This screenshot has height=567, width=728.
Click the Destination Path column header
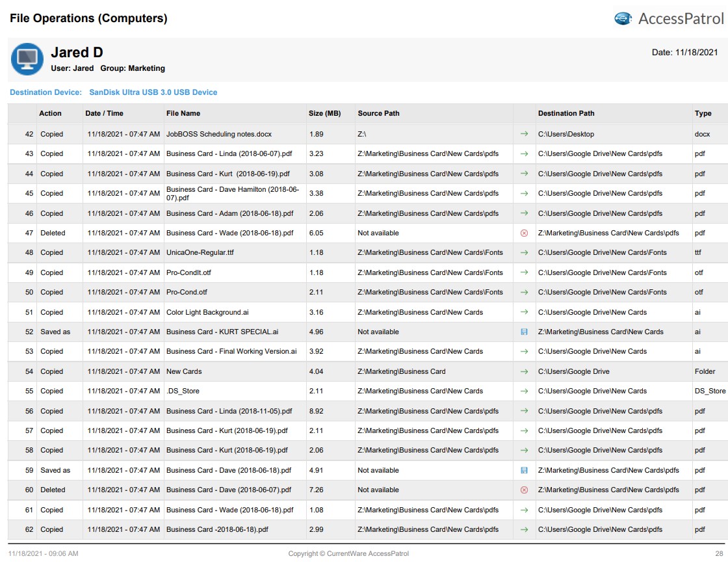(566, 113)
